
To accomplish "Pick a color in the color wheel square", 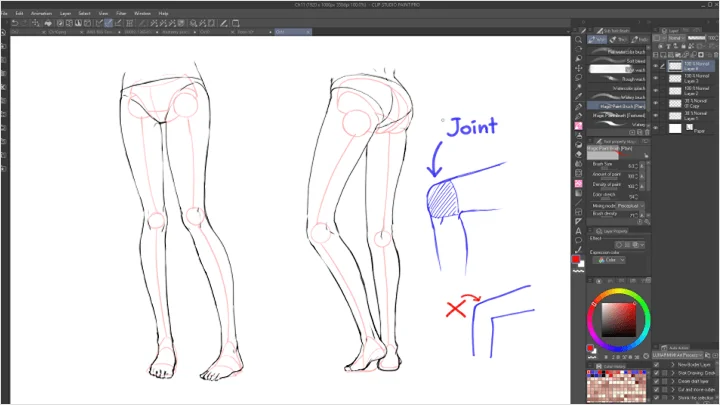I will tap(619, 320).
